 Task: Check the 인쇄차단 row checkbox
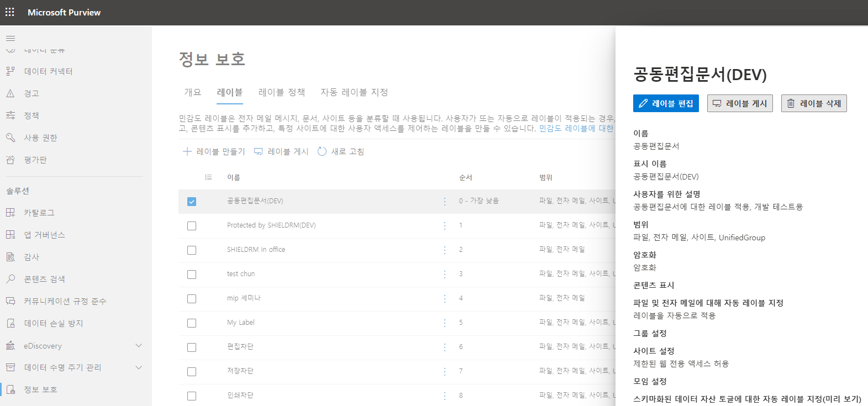click(x=192, y=396)
